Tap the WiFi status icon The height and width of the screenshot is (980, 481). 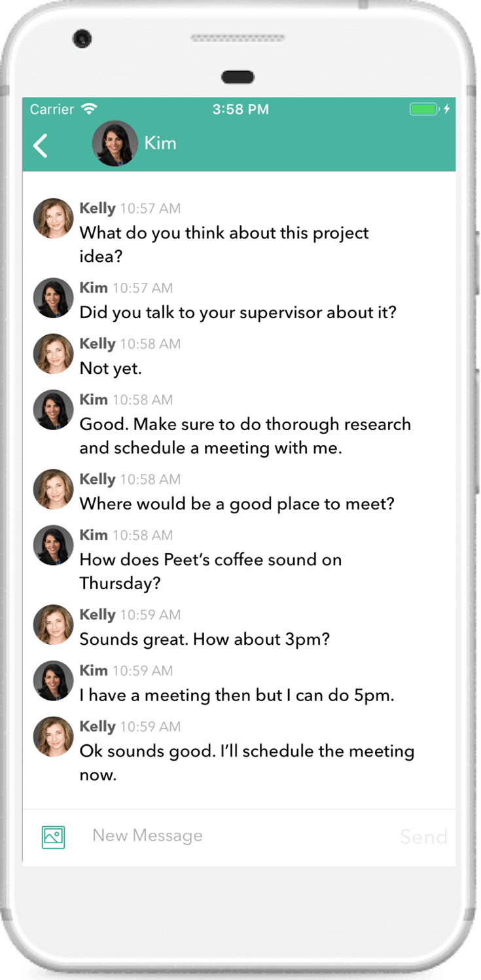90,109
